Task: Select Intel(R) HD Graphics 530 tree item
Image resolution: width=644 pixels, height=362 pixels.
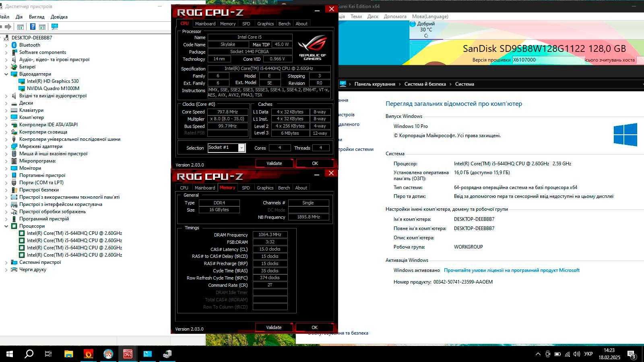Action: click(52, 81)
